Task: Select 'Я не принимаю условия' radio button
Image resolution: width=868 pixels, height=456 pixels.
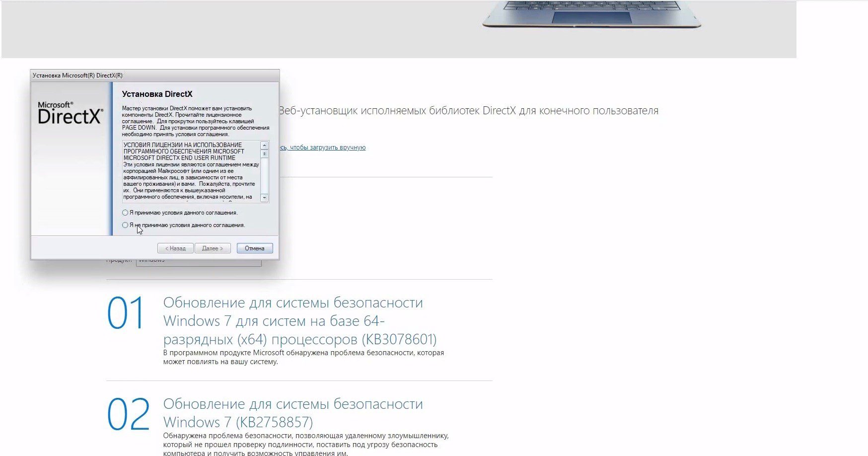Action: (x=125, y=225)
